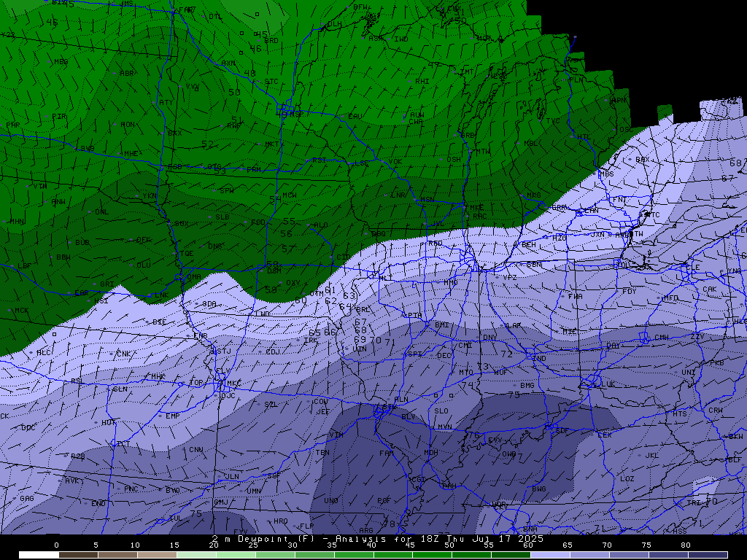This screenshot has height=560, width=747.
Task: Select the SBN station label
Action: pyautogui.click(x=534, y=264)
